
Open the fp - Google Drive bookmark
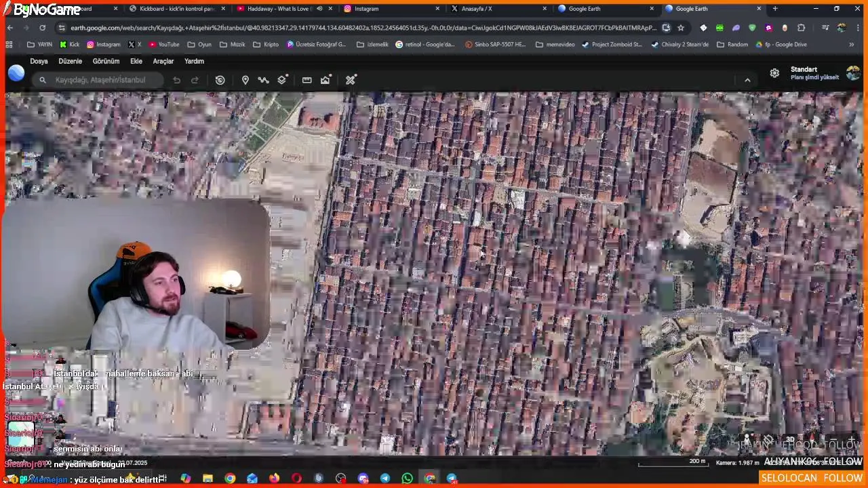point(781,45)
